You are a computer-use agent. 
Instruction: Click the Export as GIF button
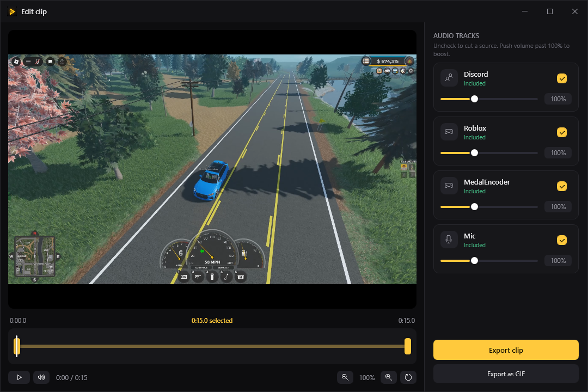click(x=506, y=374)
